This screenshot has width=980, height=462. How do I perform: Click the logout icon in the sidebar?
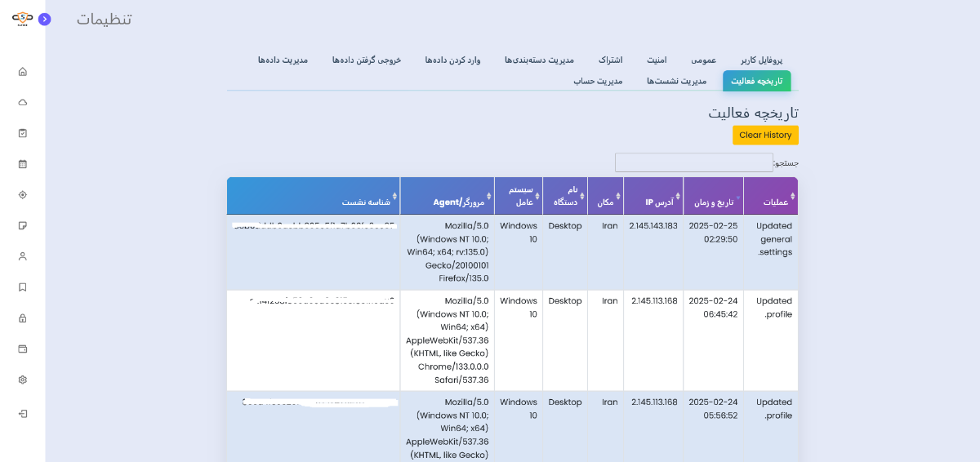(23, 414)
